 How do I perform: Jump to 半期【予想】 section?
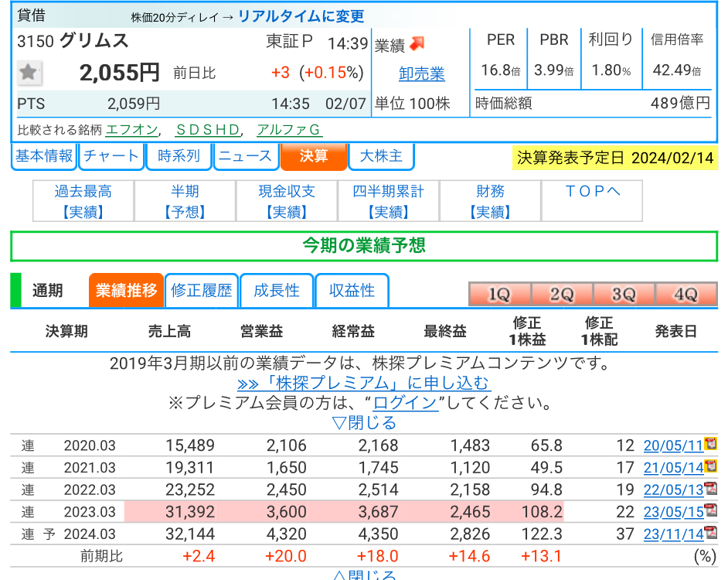click(x=185, y=201)
